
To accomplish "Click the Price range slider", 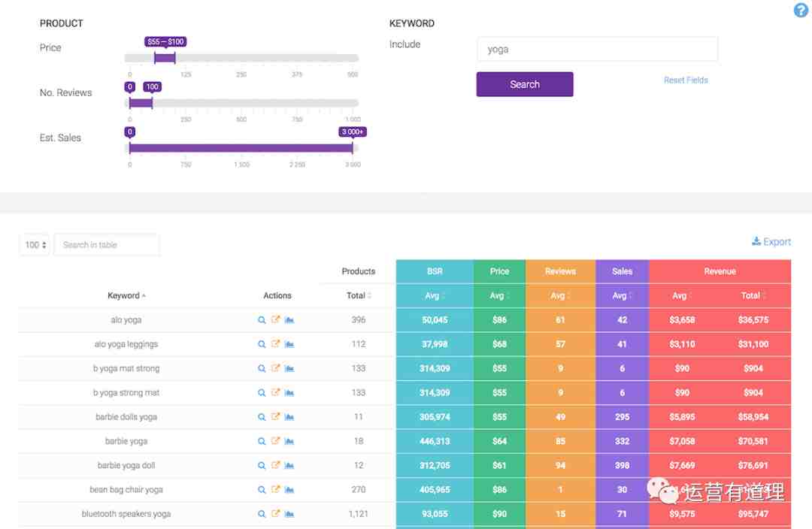I will 241,58.
